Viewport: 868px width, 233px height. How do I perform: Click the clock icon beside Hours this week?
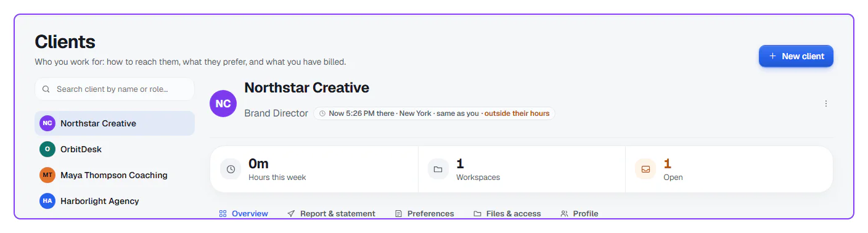tap(231, 170)
